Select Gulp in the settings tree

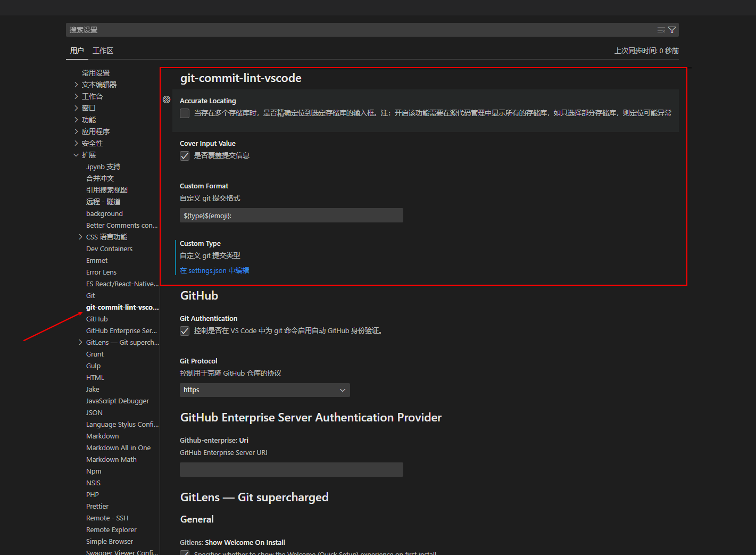click(93, 366)
